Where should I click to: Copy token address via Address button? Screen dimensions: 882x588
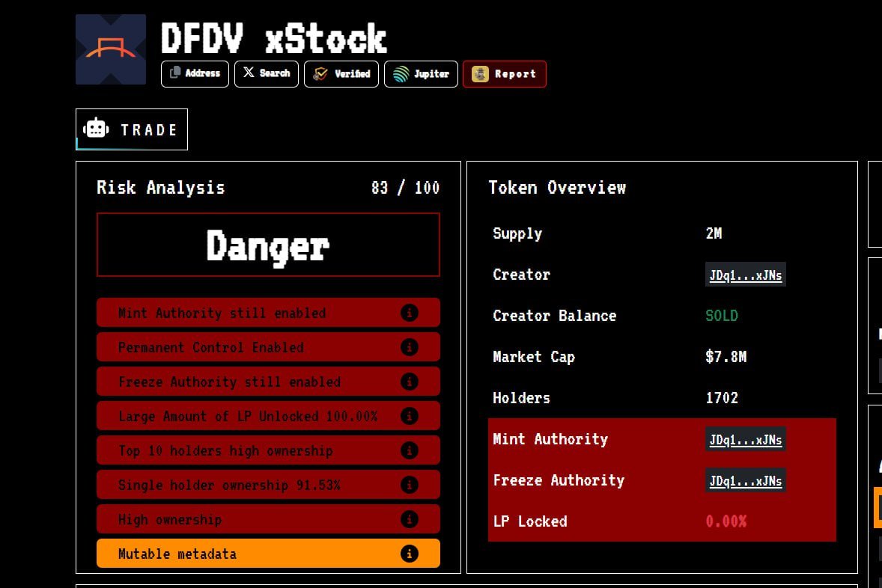[195, 73]
